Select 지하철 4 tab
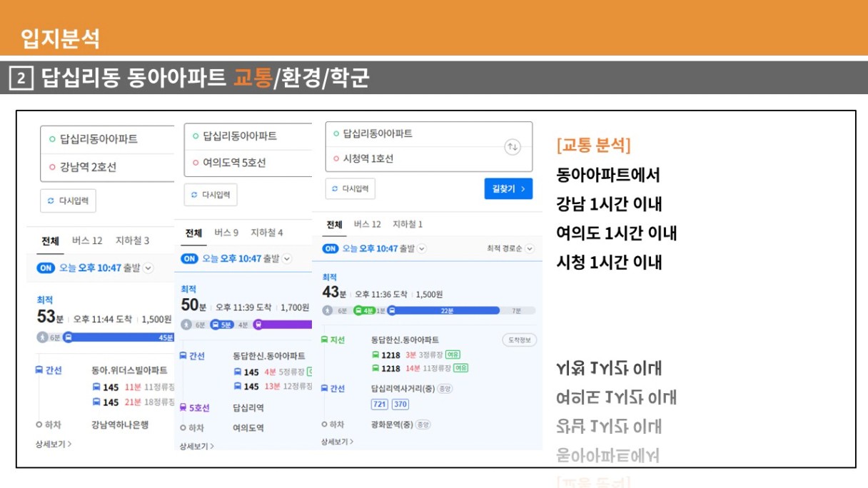Viewport: 868px width, 488px height. coord(267,233)
